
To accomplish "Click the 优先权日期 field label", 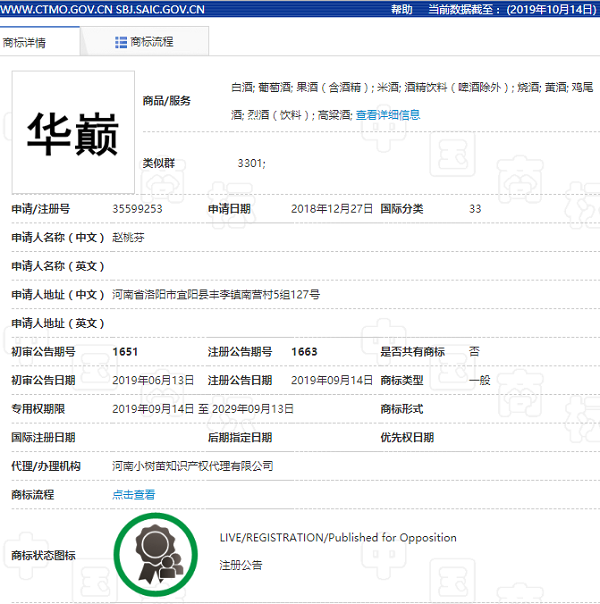I will [x=407, y=437].
